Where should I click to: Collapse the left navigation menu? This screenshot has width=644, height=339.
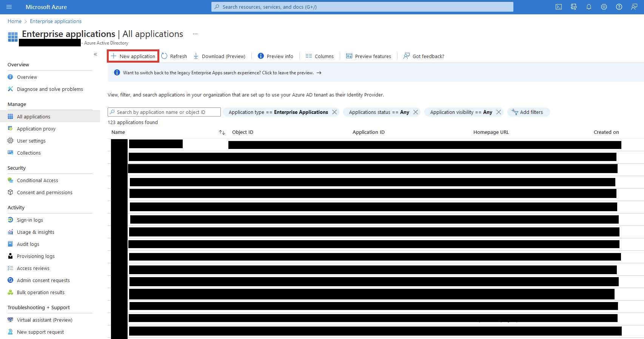[x=96, y=54]
